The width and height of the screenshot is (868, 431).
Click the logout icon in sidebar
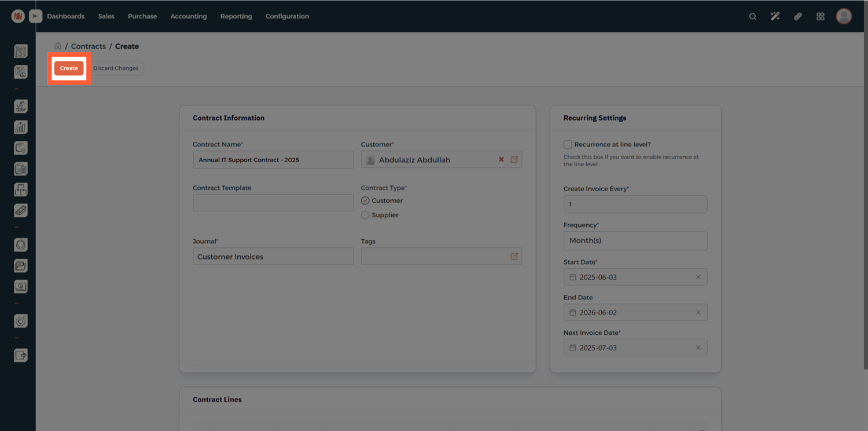pos(21,355)
